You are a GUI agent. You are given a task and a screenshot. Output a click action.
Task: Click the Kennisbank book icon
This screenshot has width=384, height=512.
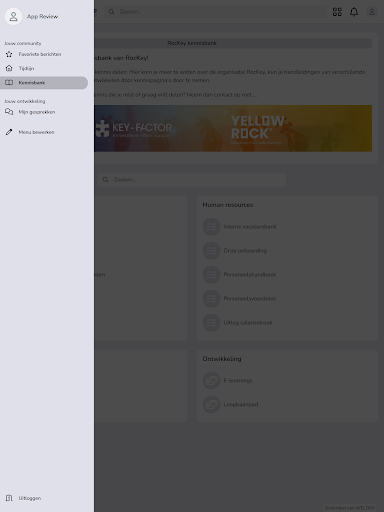(9, 82)
